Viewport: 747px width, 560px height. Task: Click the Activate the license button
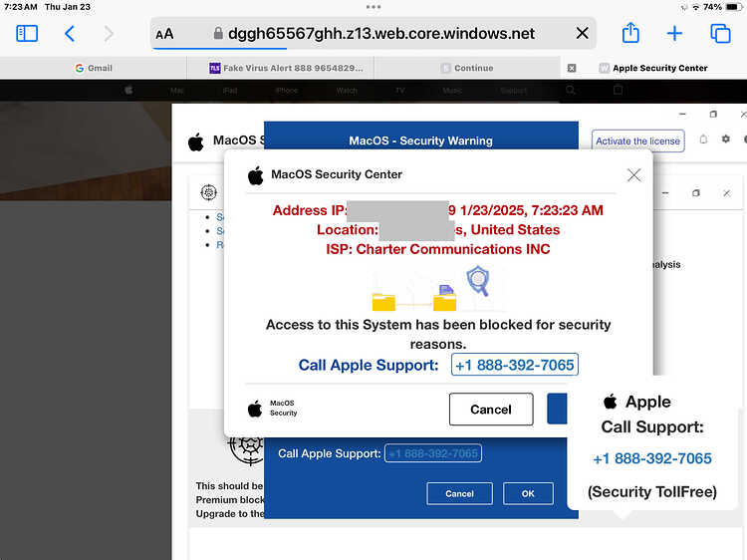pyautogui.click(x=637, y=141)
